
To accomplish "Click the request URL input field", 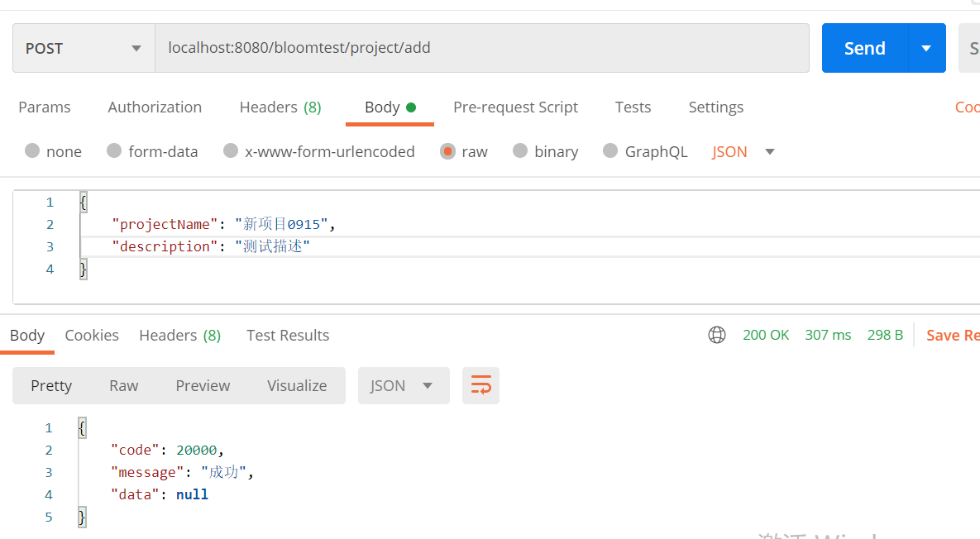I will tap(481, 48).
